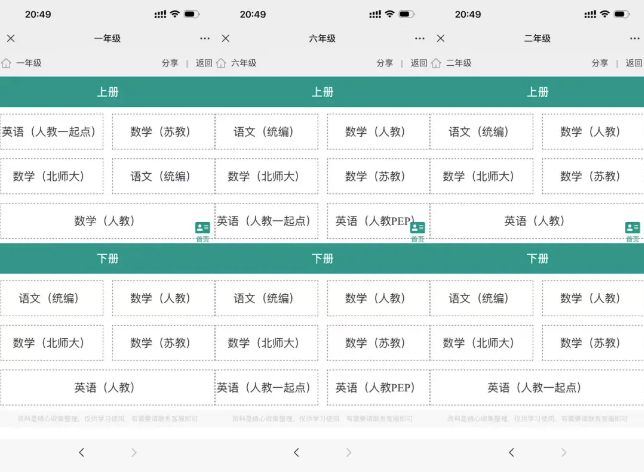Screen dimensions: 644x472
Task: Tap the floating 首页 icon on 一年级 screen
Action: point(202,231)
